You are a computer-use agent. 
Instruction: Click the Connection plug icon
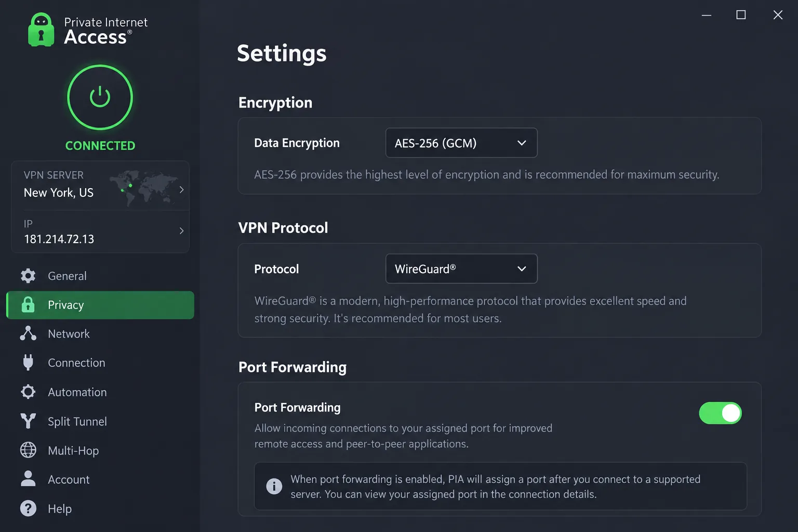pos(28,363)
